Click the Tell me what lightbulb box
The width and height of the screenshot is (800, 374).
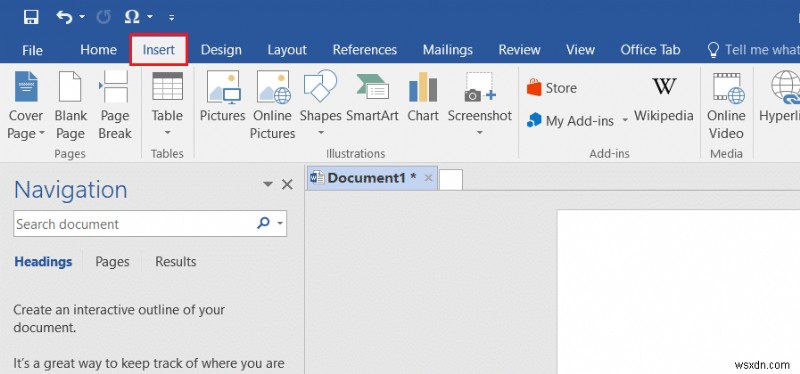[753, 50]
